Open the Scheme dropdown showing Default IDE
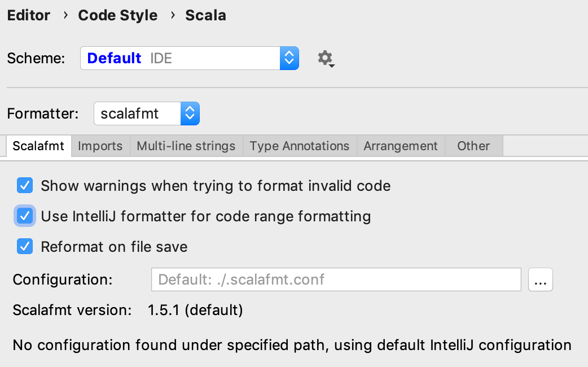 [181, 58]
